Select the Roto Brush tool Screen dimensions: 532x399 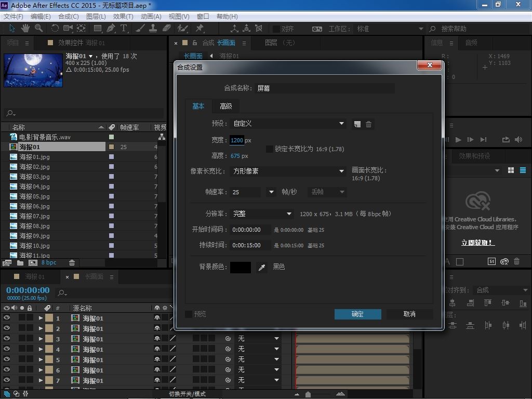pos(182,28)
